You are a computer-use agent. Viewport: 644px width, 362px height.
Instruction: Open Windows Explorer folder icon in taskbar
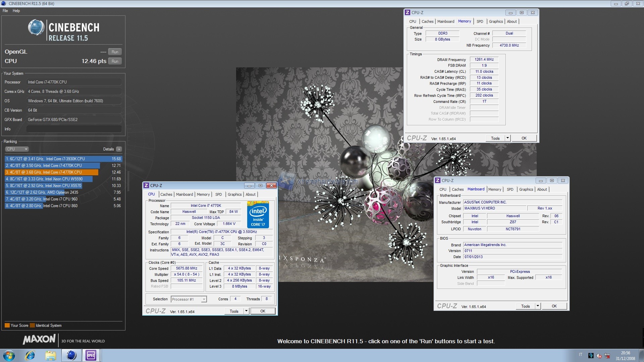51,355
